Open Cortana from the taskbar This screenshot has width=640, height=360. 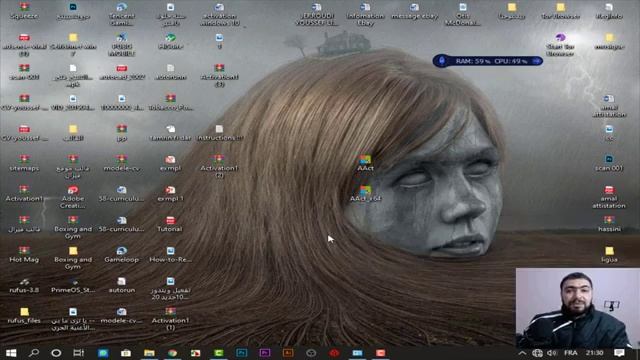[56, 353]
